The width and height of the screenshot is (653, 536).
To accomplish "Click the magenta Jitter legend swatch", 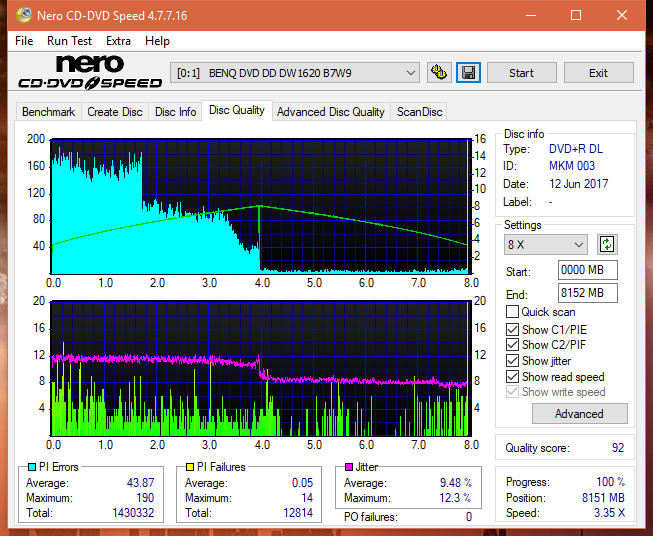I will tap(349, 467).
